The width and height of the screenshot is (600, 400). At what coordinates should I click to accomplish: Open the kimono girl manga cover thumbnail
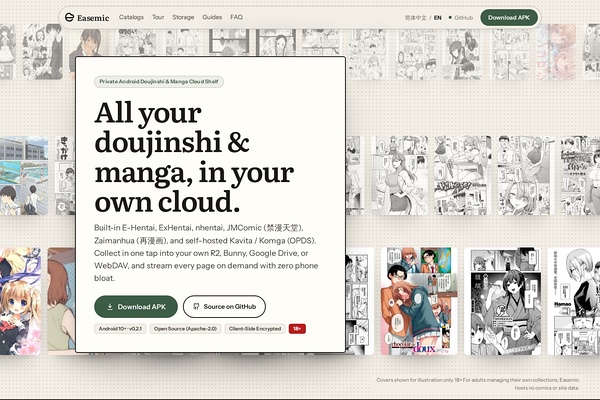(502, 301)
